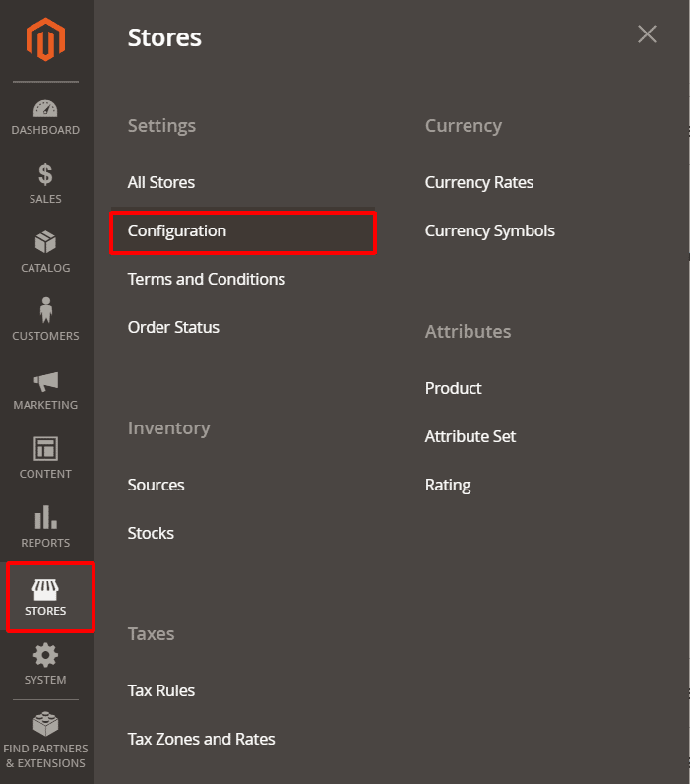Screen dimensions: 690x784
Task: Open the Marketing megaphone icon
Action: (46, 381)
